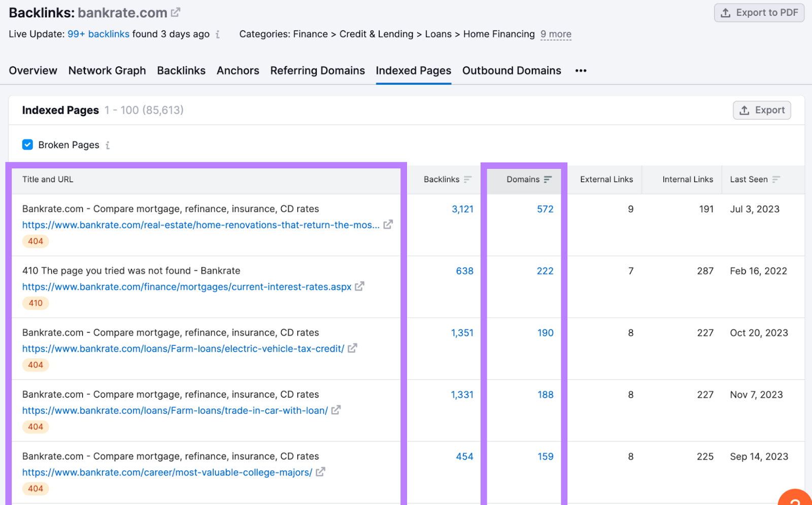Click Last Seen date Jul 3, 2023
The image size is (812, 505).
(x=755, y=209)
